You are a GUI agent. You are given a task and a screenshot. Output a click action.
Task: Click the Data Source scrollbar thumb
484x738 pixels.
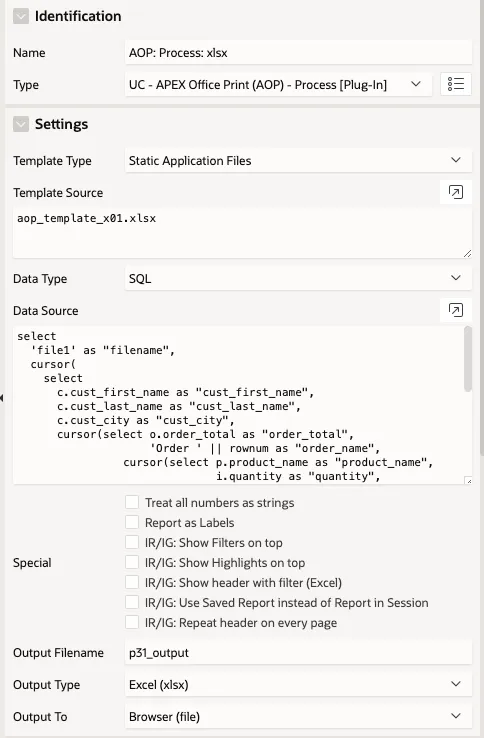(468, 359)
